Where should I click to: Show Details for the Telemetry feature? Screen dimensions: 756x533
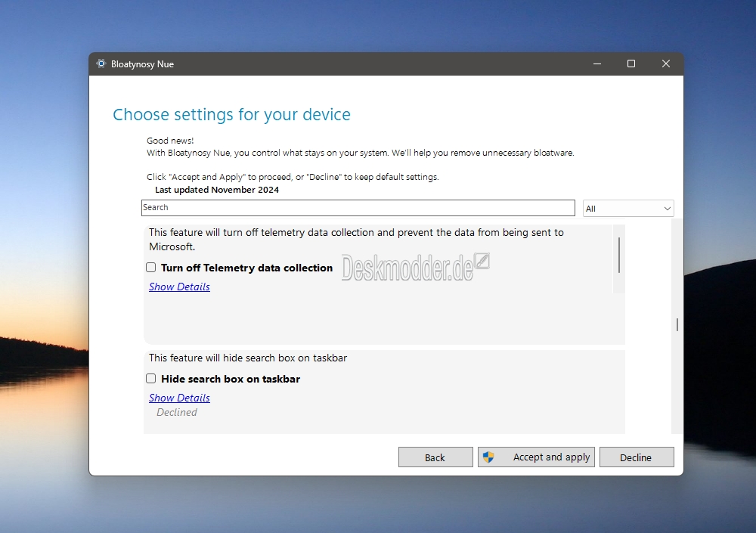click(x=179, y=287)
